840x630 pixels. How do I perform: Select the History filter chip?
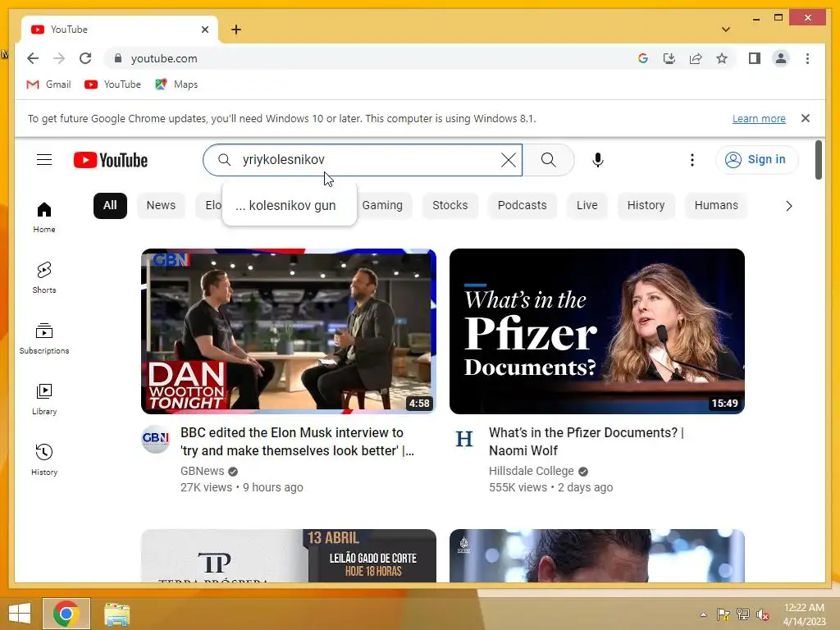coord(646,206)
